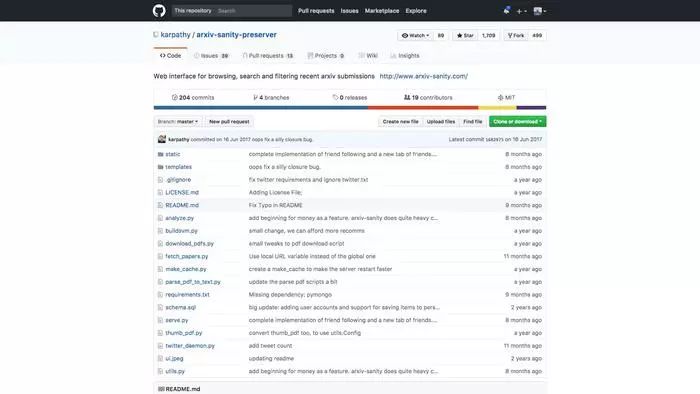Click the New pull request button
This screenshot has width=700, height=394.
(229, 121)
